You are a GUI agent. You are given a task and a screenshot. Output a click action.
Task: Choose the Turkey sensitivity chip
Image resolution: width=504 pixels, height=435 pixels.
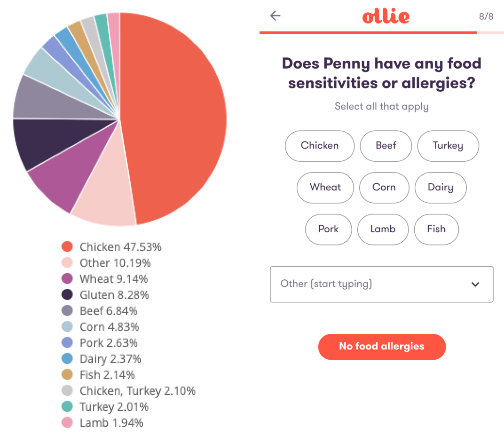448,146
